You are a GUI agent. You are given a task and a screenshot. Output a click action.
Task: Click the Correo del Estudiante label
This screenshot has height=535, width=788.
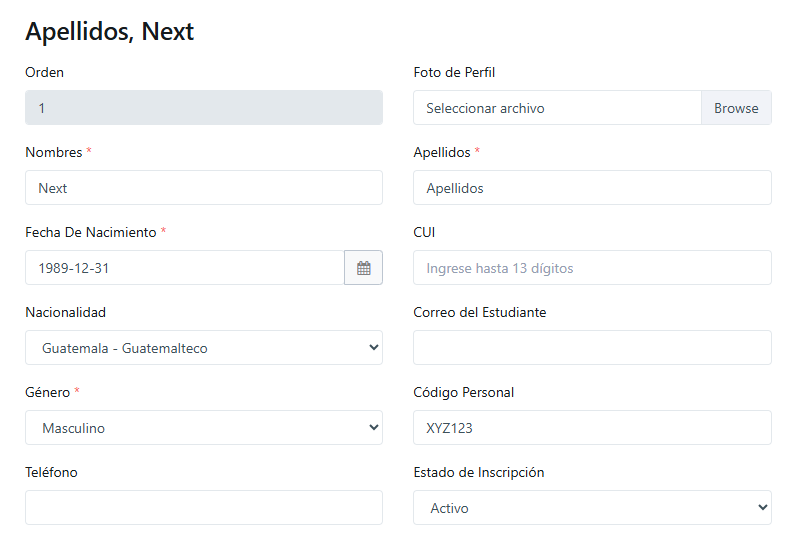coord(480,312)
